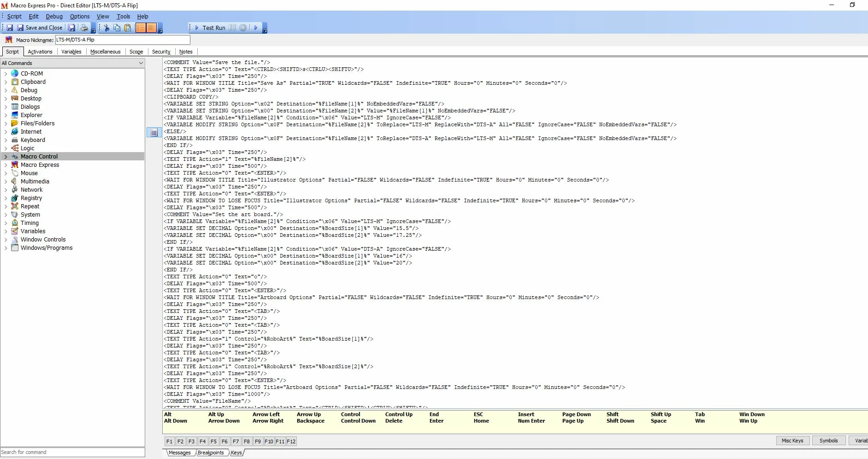Click the Registry category icon
The image size is (868, 459).
[x=15, y=198]
